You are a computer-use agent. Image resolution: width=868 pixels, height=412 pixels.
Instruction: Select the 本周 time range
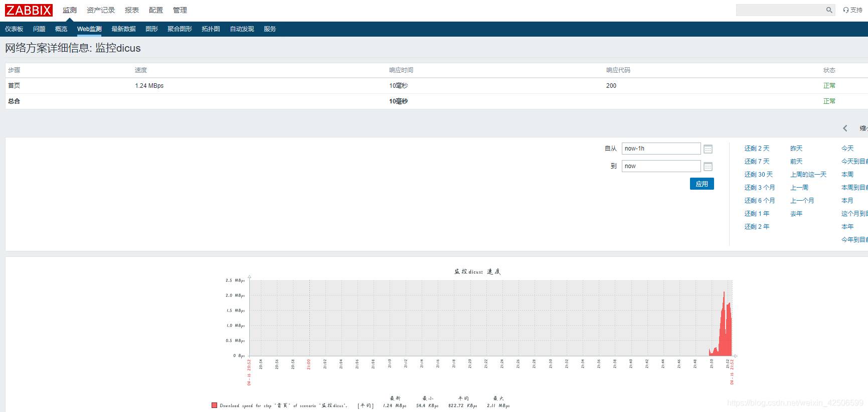click(847, 175)
